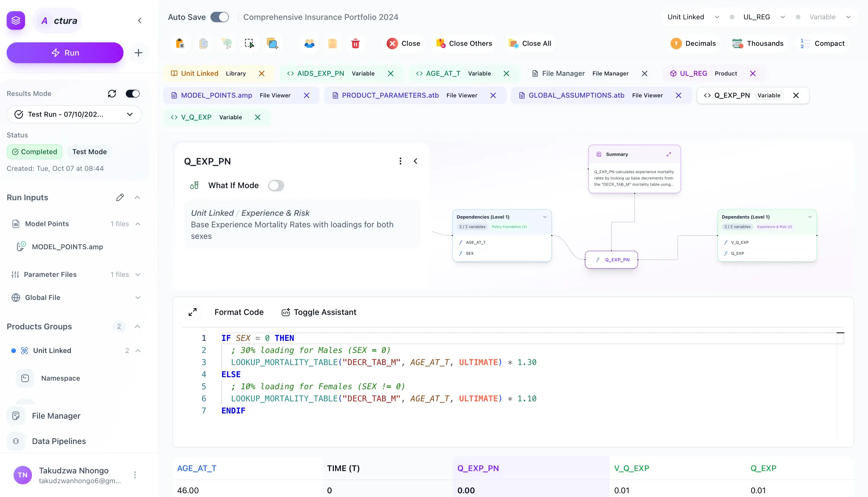Screen dimensions: 868x497
Task: Click the plus icon next to Run
Action: click(138, 53)
